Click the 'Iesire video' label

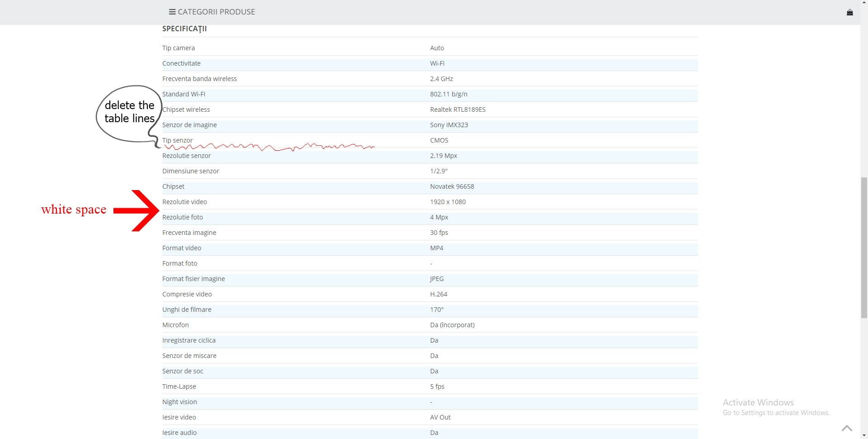pos(179,417)
